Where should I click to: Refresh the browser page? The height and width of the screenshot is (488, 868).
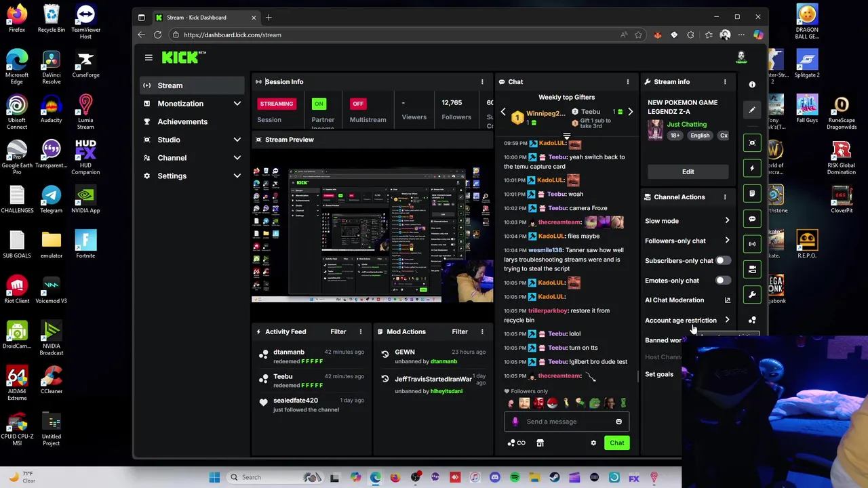click(157, 35)
